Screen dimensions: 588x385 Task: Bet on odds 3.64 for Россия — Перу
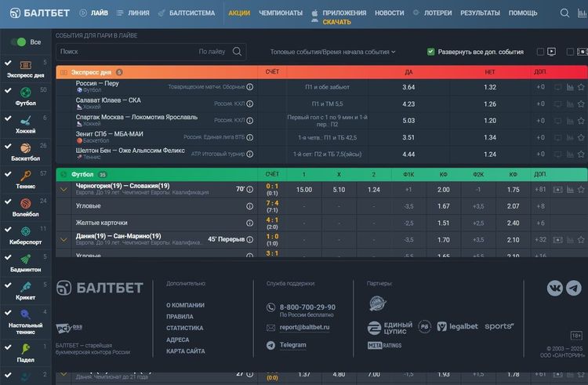(x=408, y=87)
